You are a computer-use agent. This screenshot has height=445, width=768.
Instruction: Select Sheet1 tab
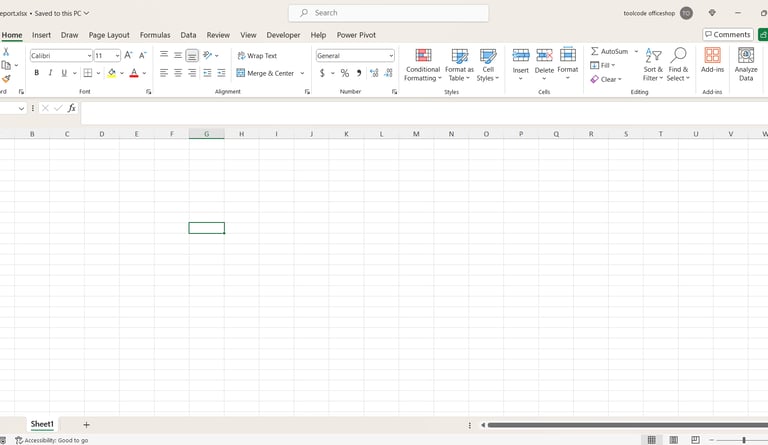click(x=42, y=424)
